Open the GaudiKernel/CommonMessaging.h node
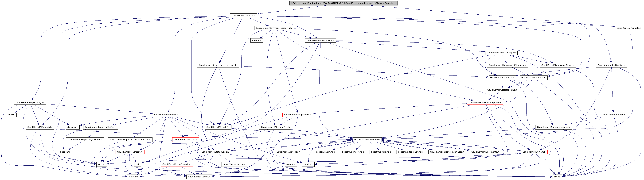 (x=274, y=28)
